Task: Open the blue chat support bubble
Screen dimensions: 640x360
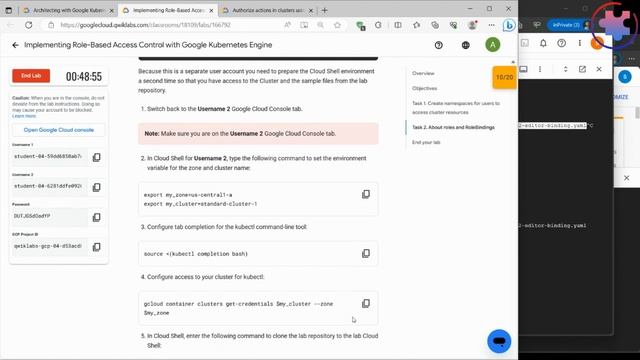Action: 499,341
